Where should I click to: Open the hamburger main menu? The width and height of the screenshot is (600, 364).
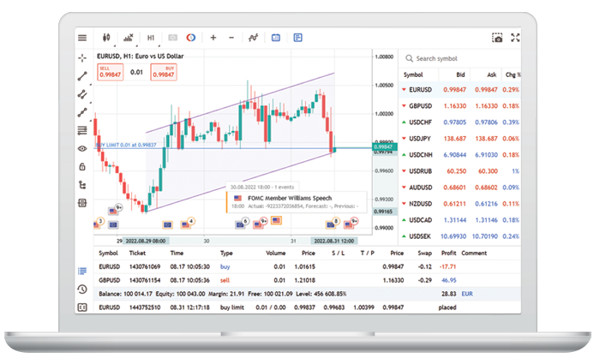(82, 38)
